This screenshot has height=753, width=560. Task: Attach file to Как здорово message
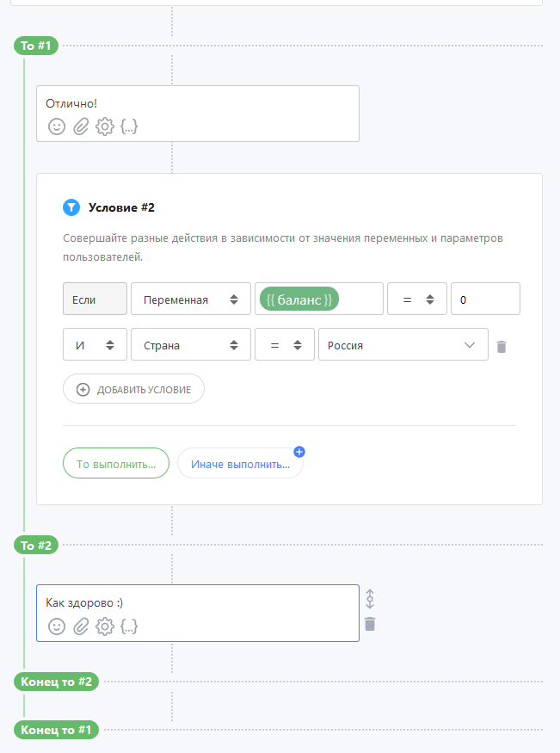pyautogui.click(x=81, y=626)
